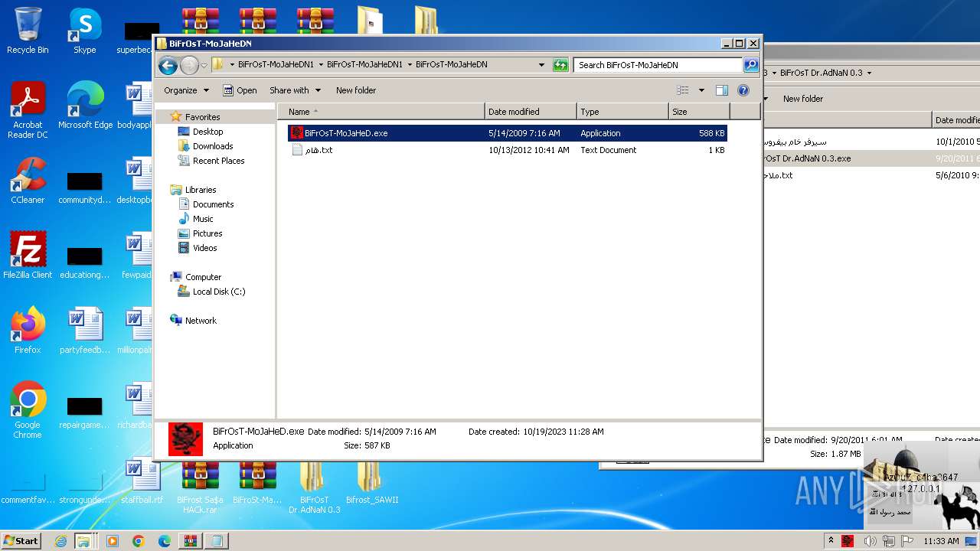Show hidden tray icons arrow
Image resolution: width=980 pixels, height=551 pixels.
[830, 541]
